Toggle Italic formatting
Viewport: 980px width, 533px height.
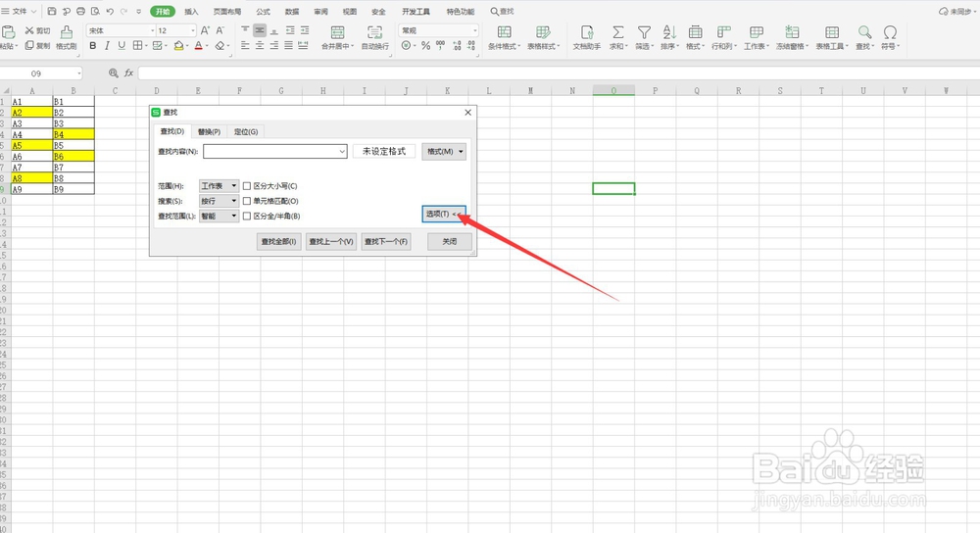tap(107, 45)
